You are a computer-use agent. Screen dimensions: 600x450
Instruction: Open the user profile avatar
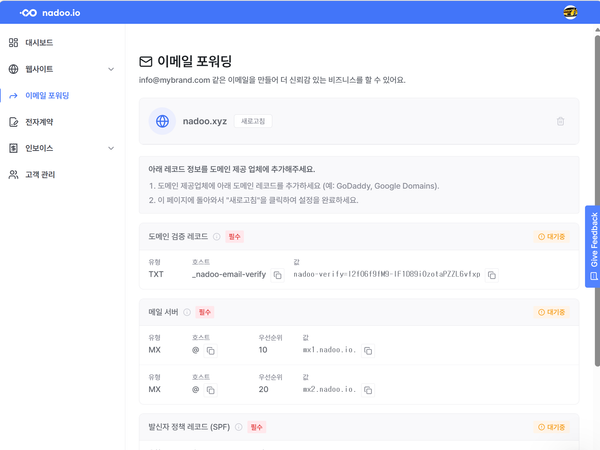[x=570, y=12]
